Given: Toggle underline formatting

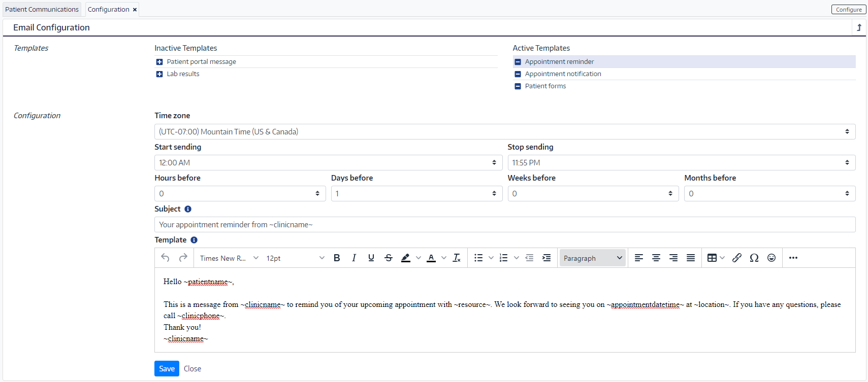Looking at the screenshot, I should [x=371, y=258].
